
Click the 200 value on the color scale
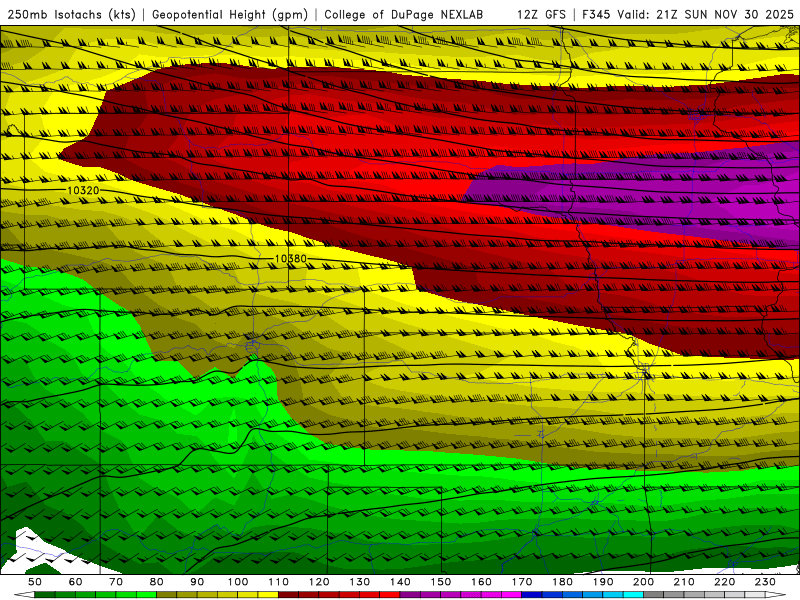(643, 582)
